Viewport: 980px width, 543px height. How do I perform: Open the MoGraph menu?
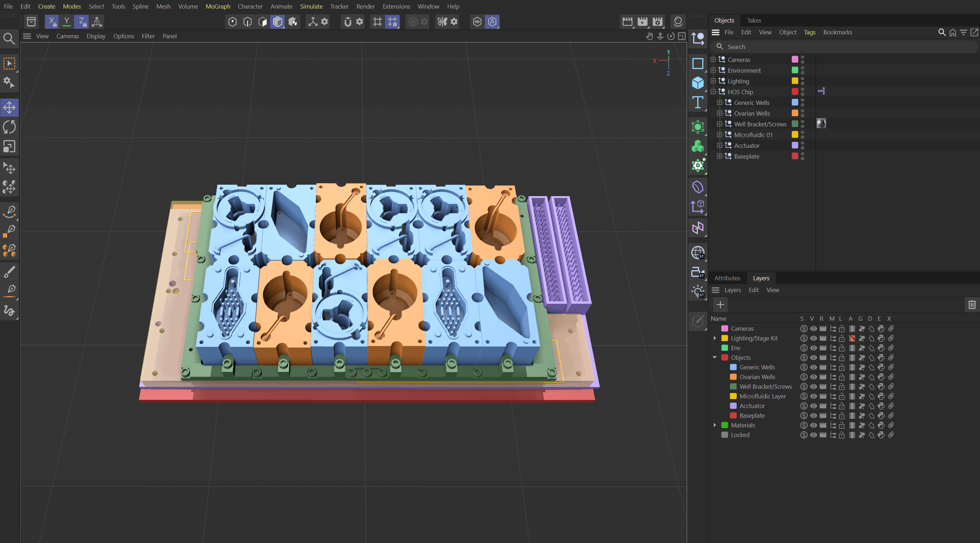[x=218, y=6]
